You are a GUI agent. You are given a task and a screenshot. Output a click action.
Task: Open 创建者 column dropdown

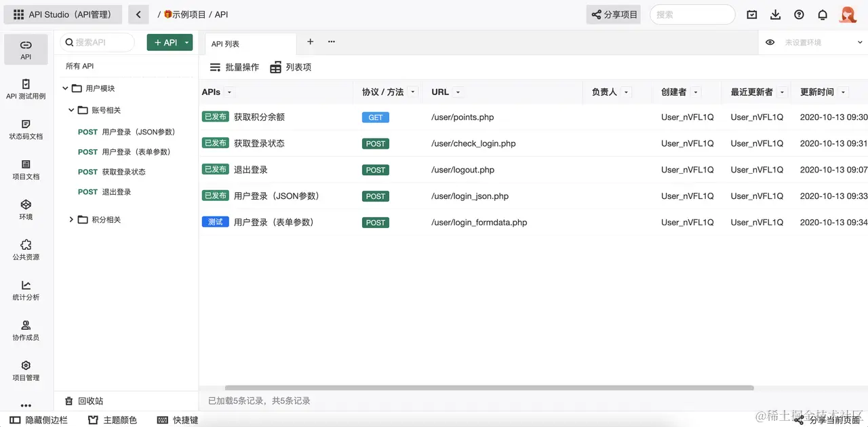(696, 92)
